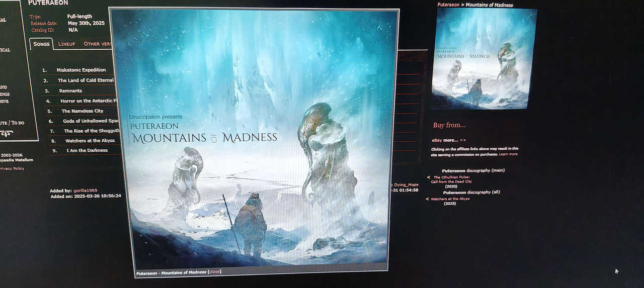This screenshot has height=288, width=644.
Task: Open the Learn more affiliate link
Action: [508, 154]
